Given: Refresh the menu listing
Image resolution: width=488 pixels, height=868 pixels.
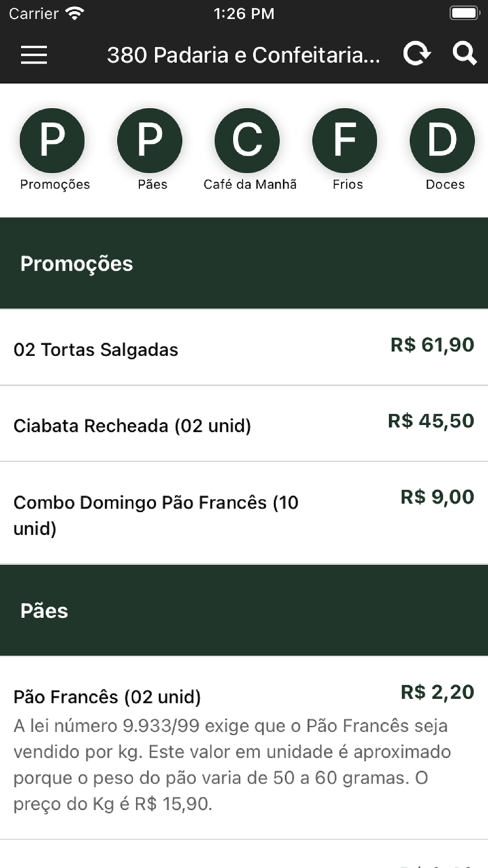Looking at the screenshot, I should coord(417,55).
